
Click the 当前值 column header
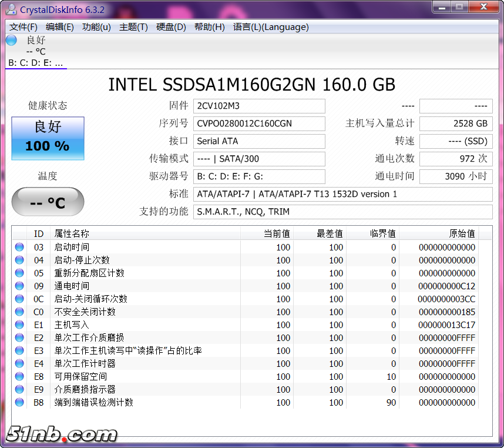point(267,233)
